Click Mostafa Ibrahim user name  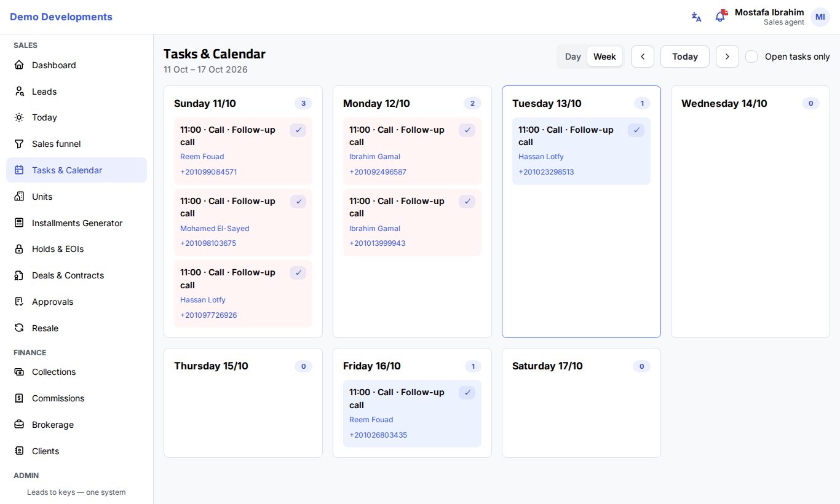[769, 12]
